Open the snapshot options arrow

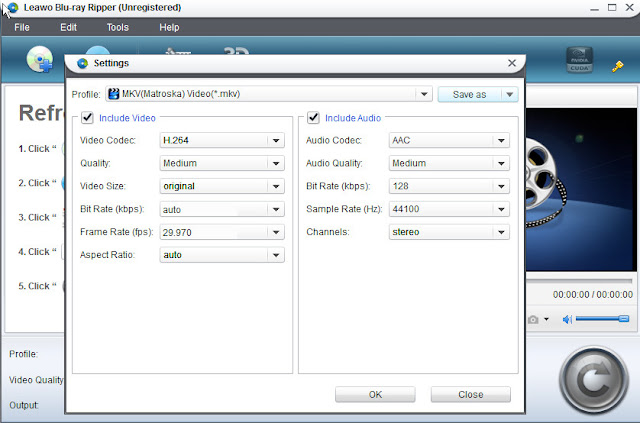click(546, 319)
